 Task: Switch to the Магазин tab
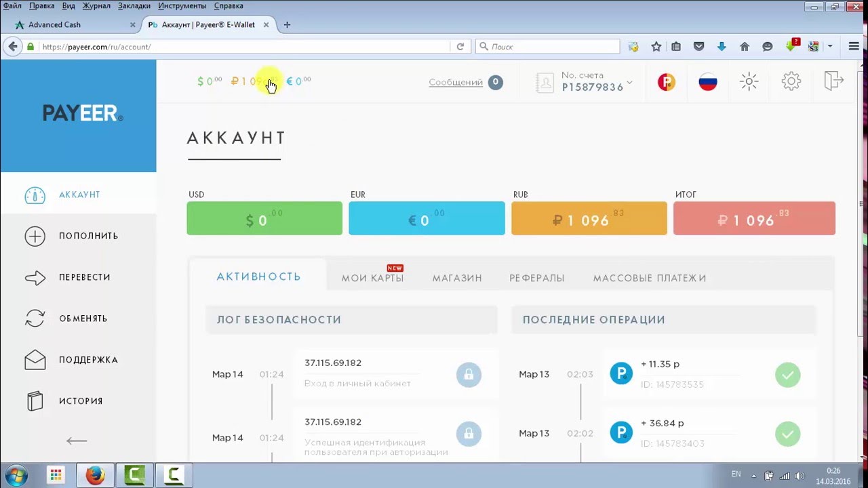coord(457,278)
